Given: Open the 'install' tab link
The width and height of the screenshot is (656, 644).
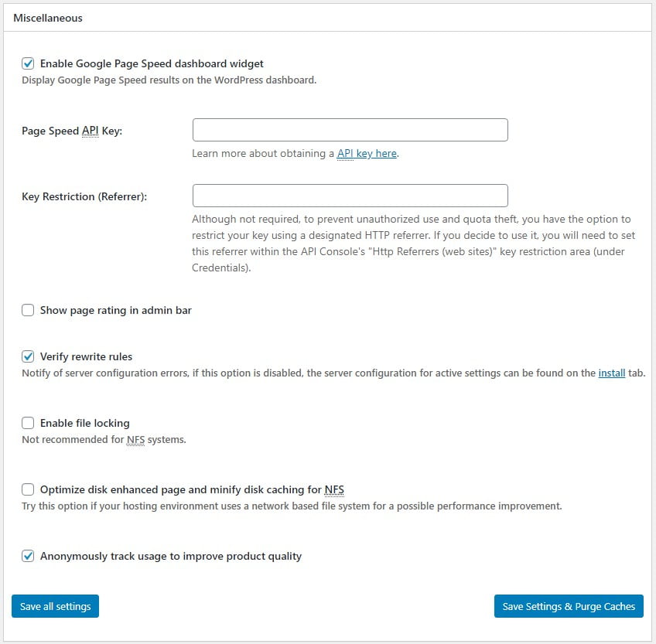Looking at the screenshot, I should coord(611,373).
